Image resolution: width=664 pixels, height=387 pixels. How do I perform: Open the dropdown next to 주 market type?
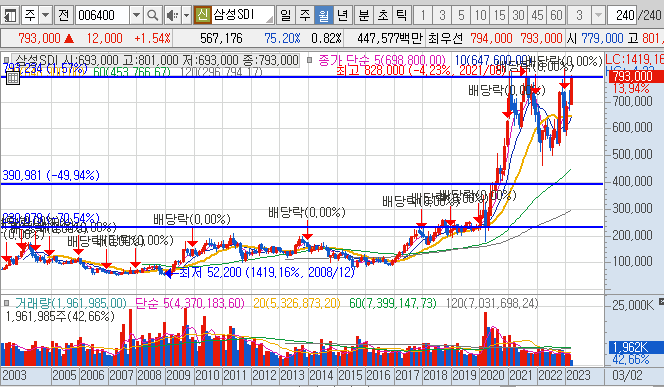pyautogui.click(x=45, y=16)
